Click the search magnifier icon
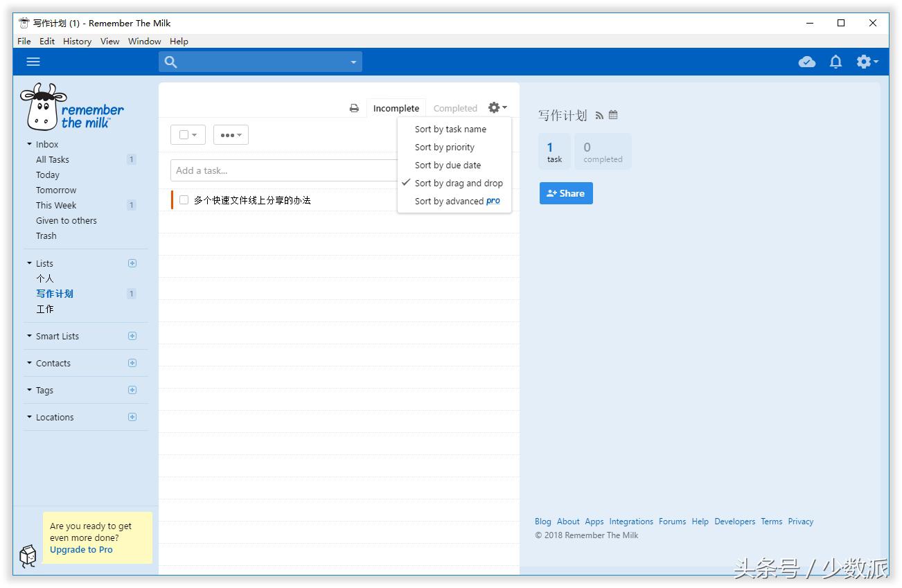 tap(170, 62)
